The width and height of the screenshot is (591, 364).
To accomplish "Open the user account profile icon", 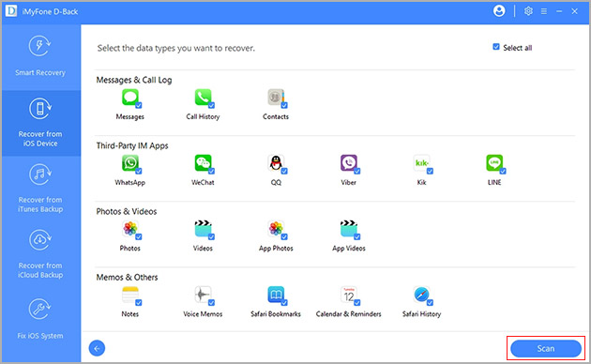I will (x=499, y=11).
